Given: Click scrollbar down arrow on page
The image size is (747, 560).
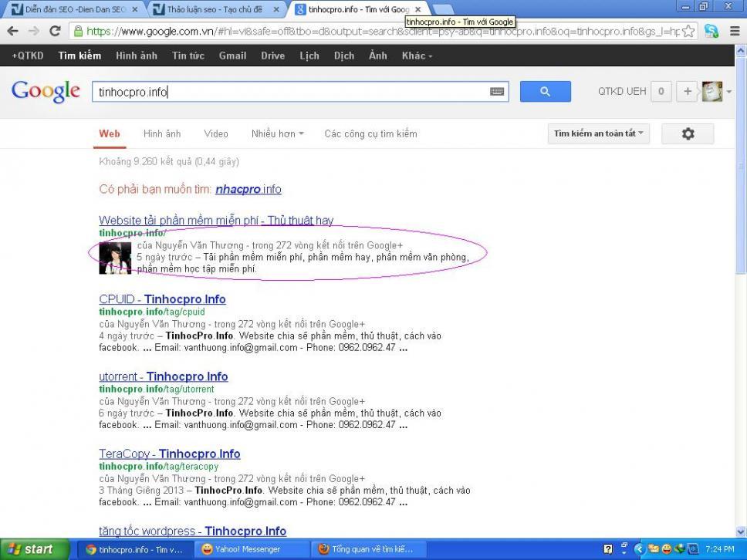Looking at the screenshot, I should 741,531.
